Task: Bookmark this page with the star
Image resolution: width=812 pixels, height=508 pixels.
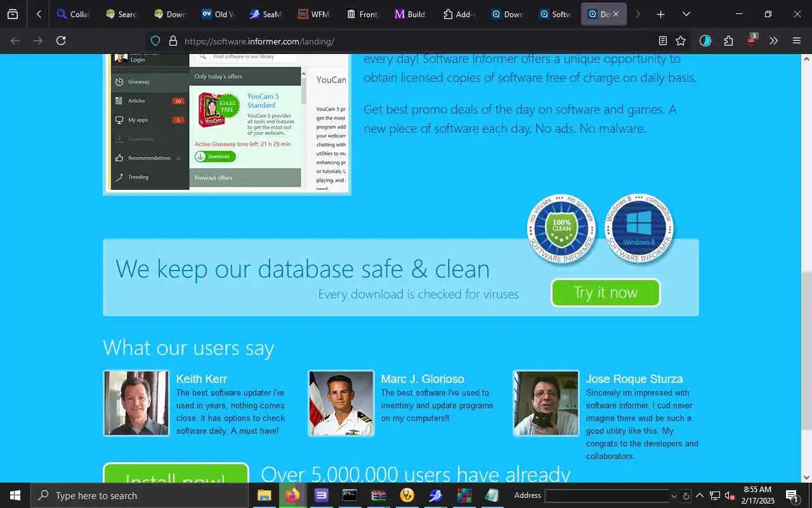Action: pyautogui.click(x=681, y=41)
